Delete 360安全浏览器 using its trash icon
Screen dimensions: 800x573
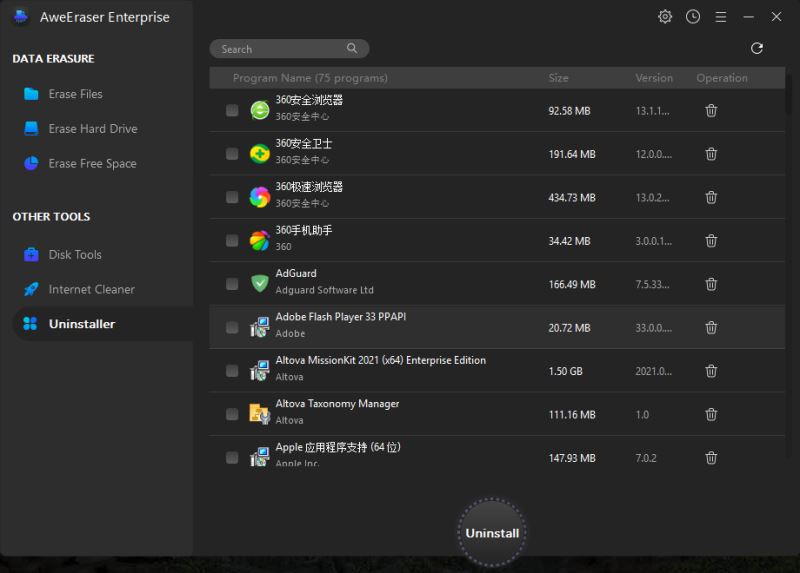coord(711,110)
